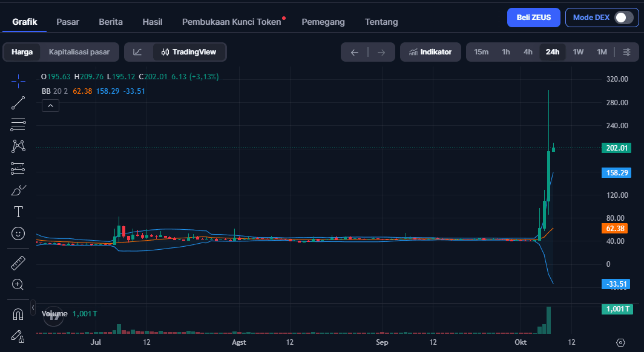Open the Grafik tab
Screen dimensions: 644x352
click(25, 22)
